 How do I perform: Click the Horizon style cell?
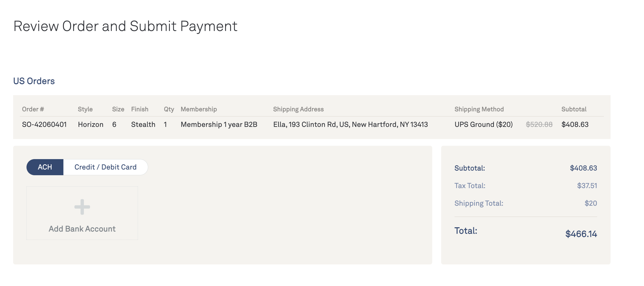[x=90, y=124]
